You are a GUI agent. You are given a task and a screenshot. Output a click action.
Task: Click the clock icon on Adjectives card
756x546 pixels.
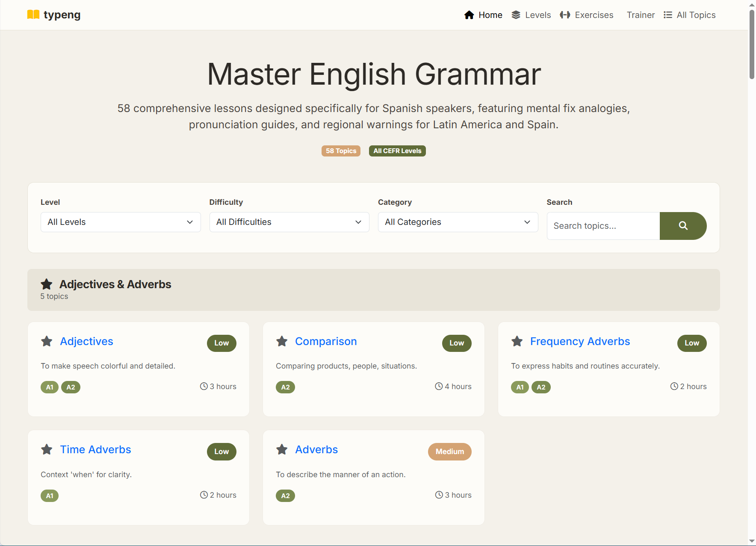pyautogui.click(x=204, y=386)
